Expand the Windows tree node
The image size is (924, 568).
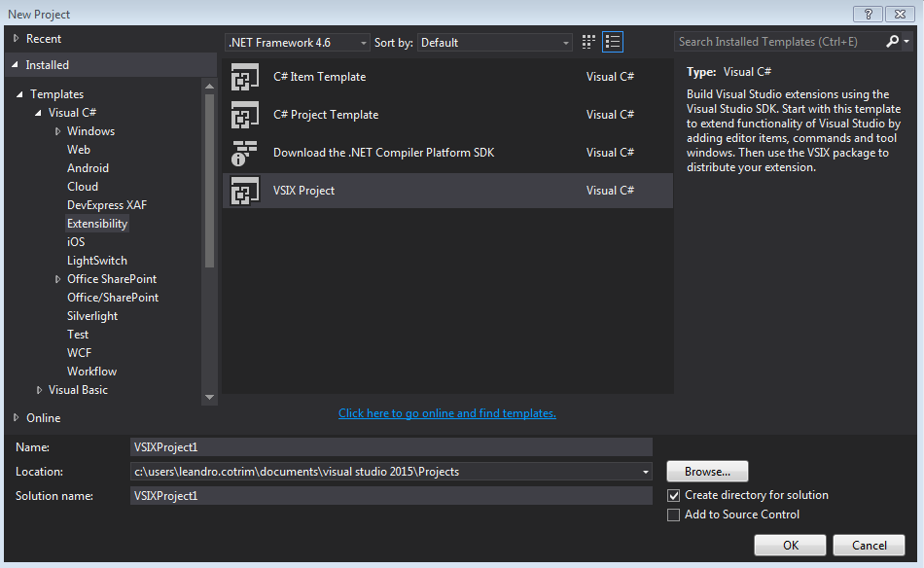tap(57, 131)
